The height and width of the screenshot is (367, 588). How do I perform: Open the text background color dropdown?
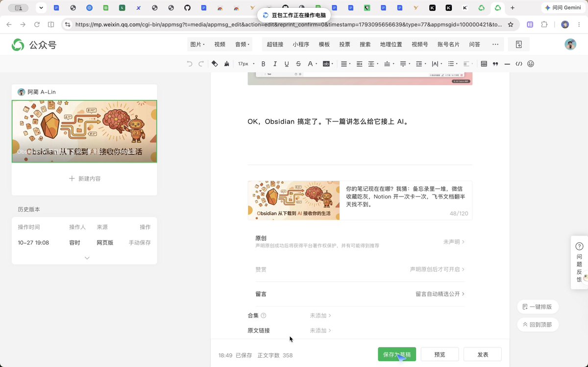[328, 64]
